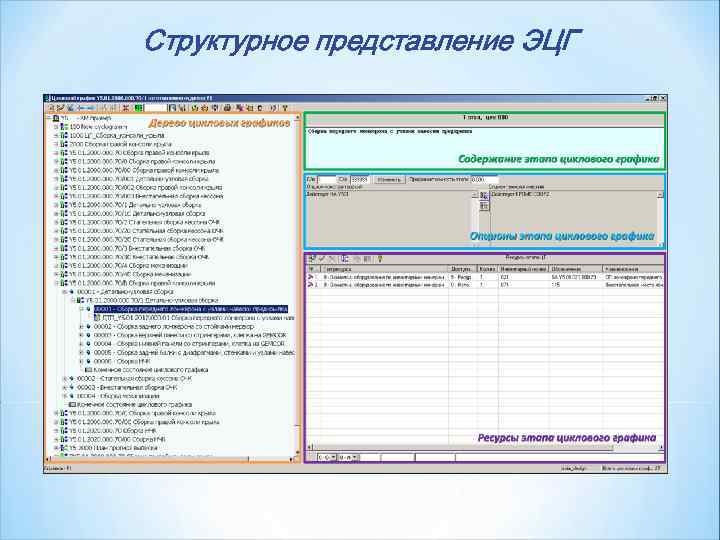The width and height of the screenshot is (720, 540).
Task: Click the yellow filter icon in resources toolbar
Action: pos(380,259)
